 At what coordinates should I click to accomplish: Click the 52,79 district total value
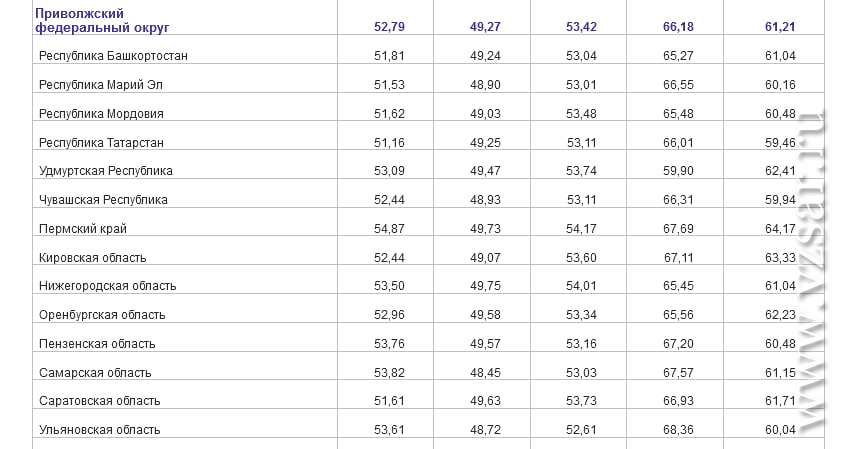coord(389,27)
